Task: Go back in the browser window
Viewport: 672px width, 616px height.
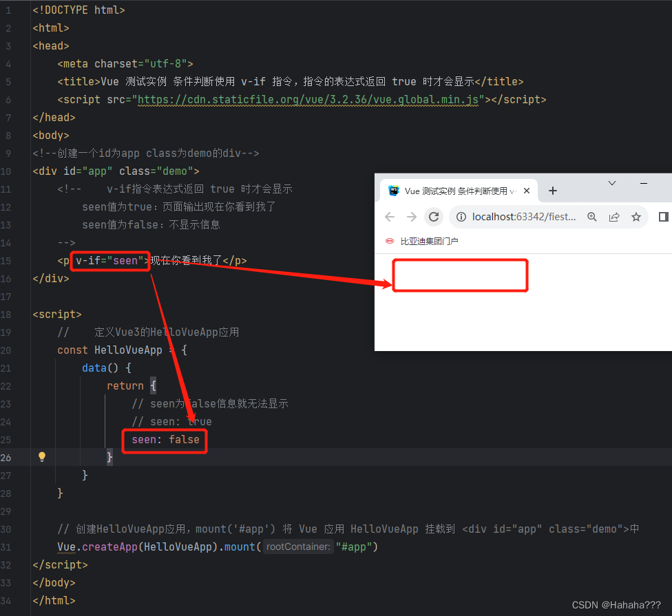Action: click(390, 217)
